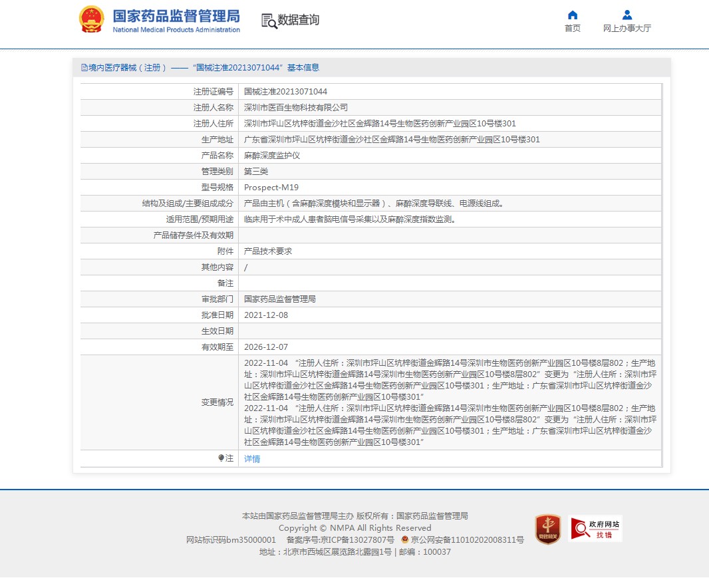Select 深圳市医百生物科技有限公司 cell
This screenshot has width=709, height=588.
(296, 108)
